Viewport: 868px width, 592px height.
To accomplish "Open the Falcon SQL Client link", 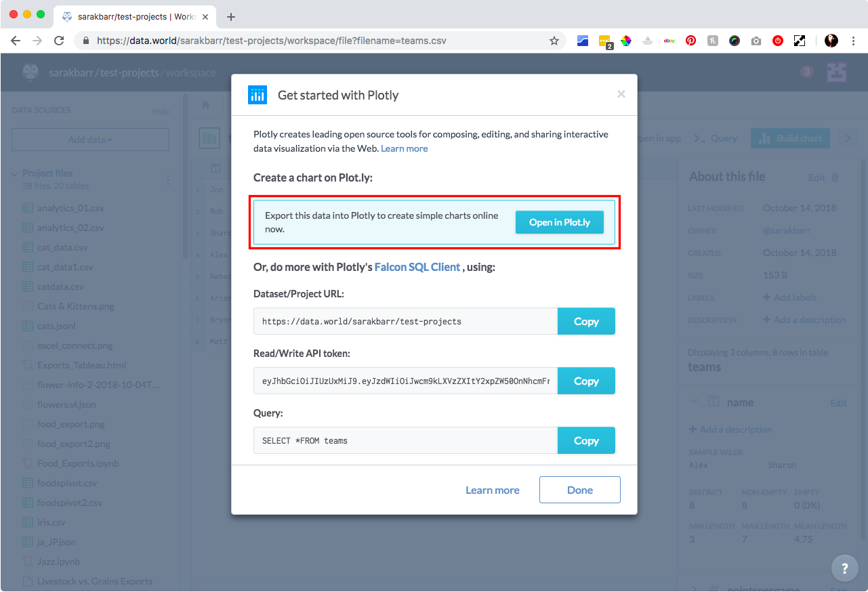I will pos(417,267).
